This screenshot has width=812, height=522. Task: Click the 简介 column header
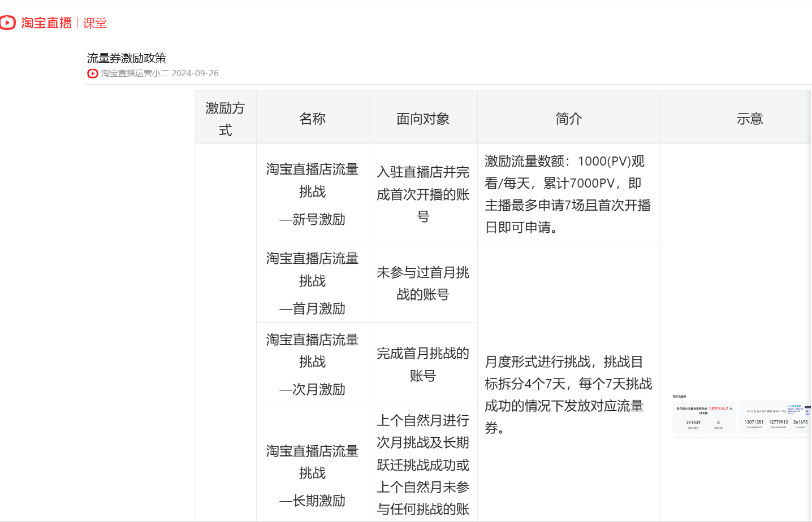click(x=569, y=118)
